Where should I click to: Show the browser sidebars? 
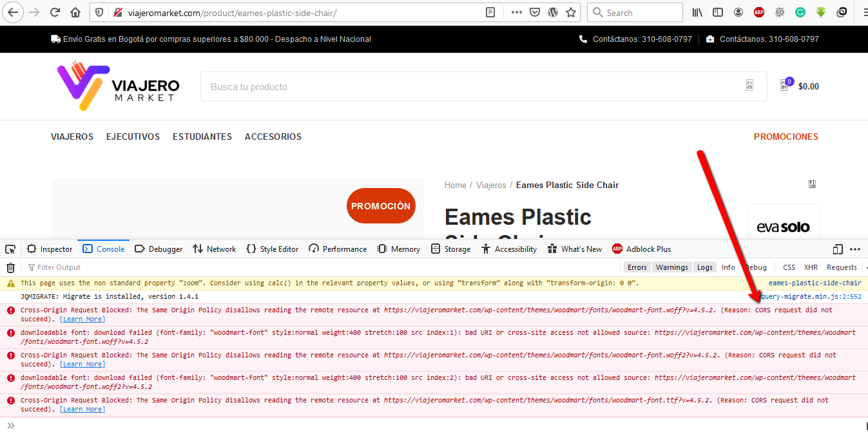click(x=718, y=12)
